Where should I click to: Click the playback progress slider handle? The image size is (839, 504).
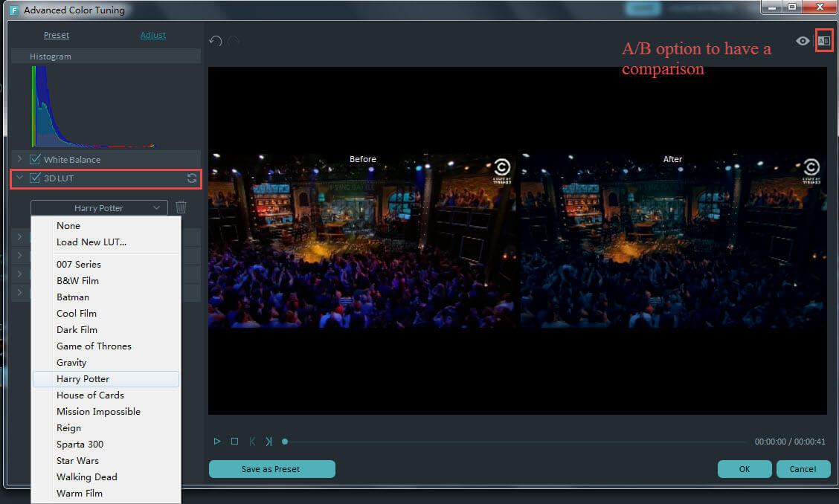[285, 442]
